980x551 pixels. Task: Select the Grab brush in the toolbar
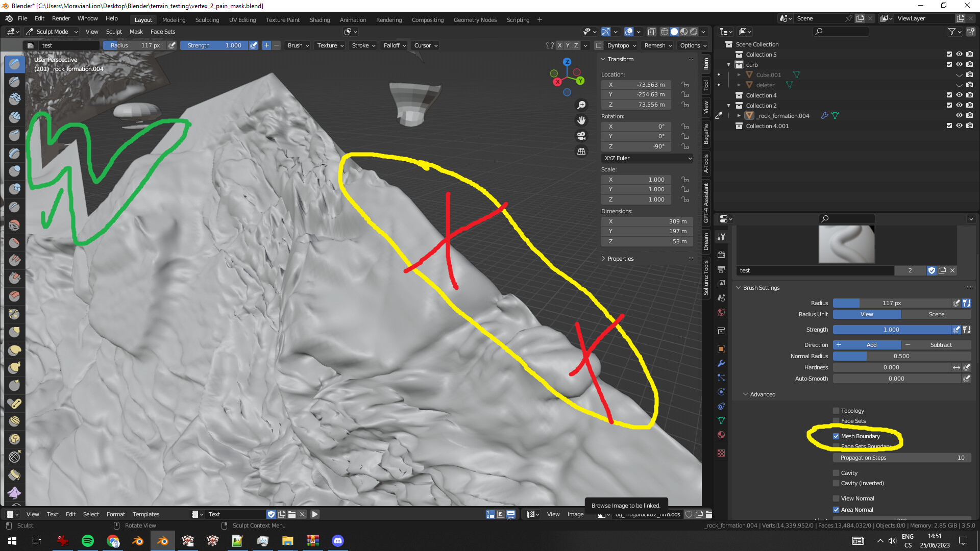point(14,332)
